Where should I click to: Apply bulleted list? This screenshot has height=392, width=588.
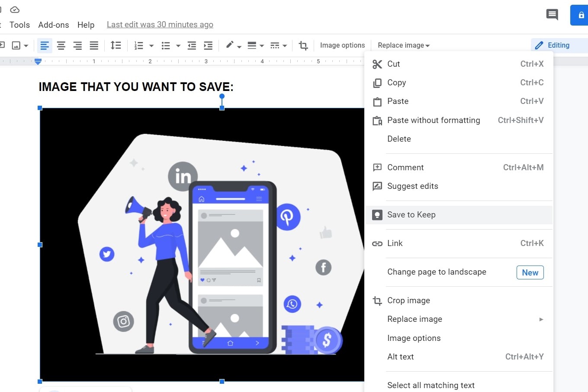click(x=166, y=45)
